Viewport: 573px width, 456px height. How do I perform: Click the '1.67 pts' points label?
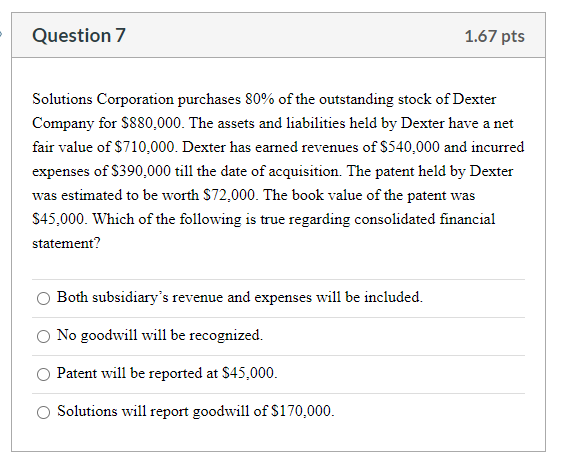coord(494,36)
